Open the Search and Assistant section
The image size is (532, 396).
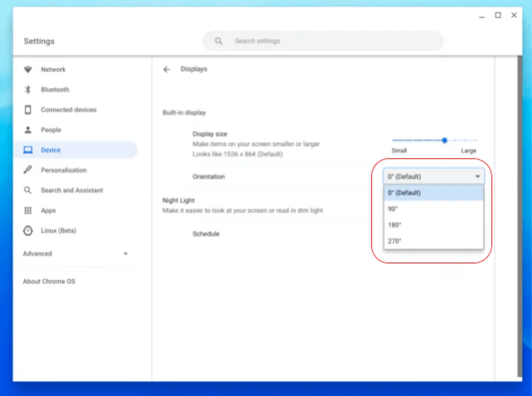click(72, 190)
